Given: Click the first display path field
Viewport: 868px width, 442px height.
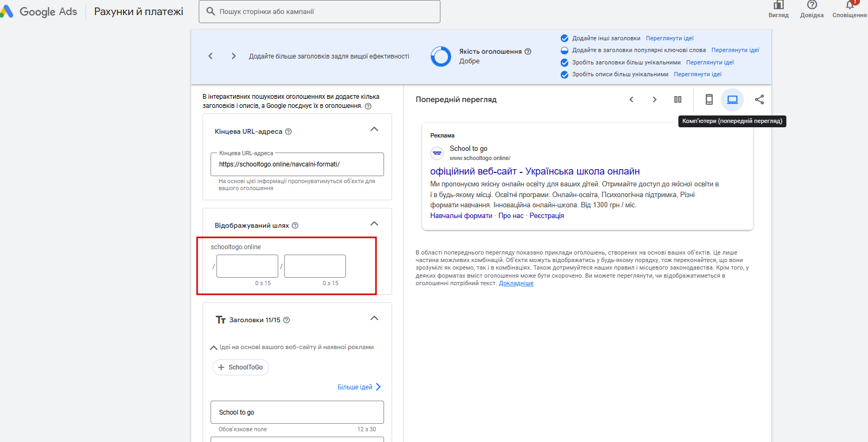Looking at the screenshot, I should (247, 266).
